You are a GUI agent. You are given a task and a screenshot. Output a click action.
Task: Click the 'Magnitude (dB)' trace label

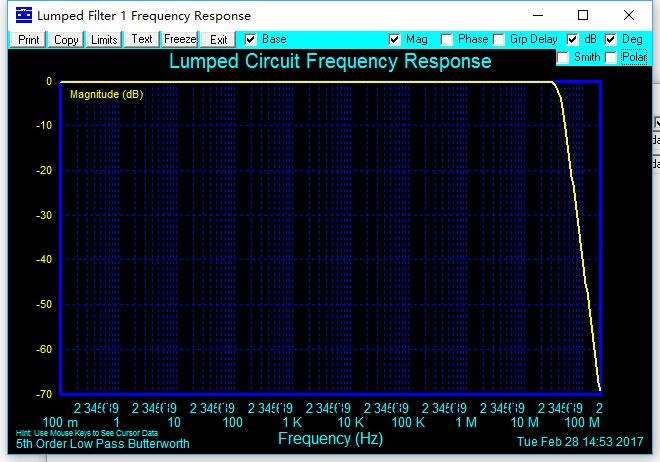tap(106, 94)
